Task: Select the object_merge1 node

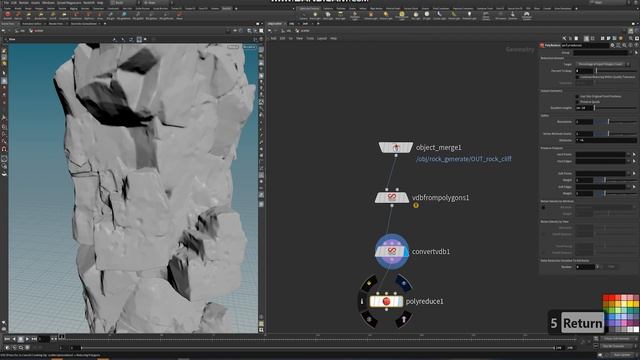Action: 396,147
